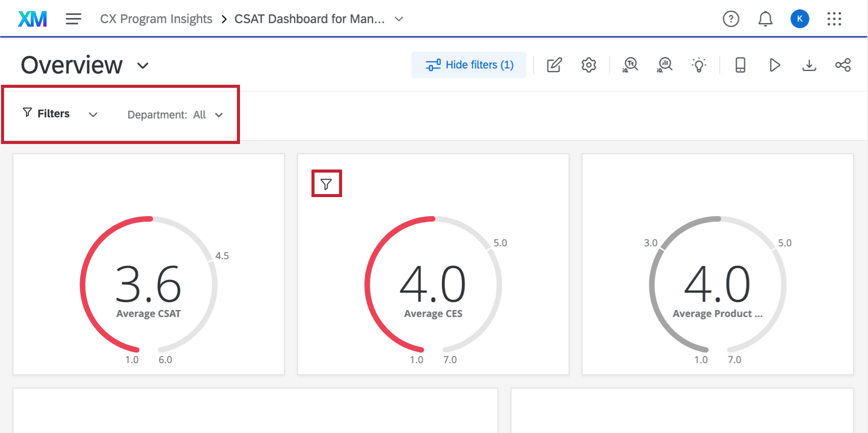Click the download export icon
868x433 pixels.
click(x=809, y=65)
